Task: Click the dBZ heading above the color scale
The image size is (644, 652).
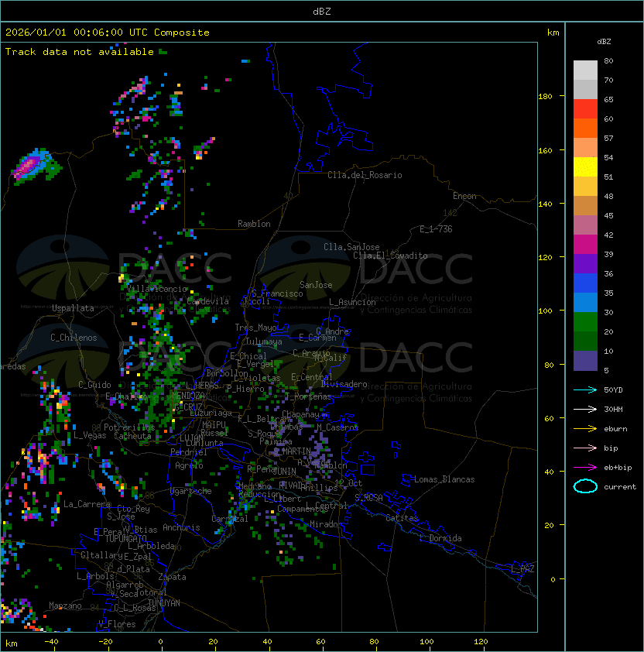Action: pyautogui.click(x=605, y=41)
